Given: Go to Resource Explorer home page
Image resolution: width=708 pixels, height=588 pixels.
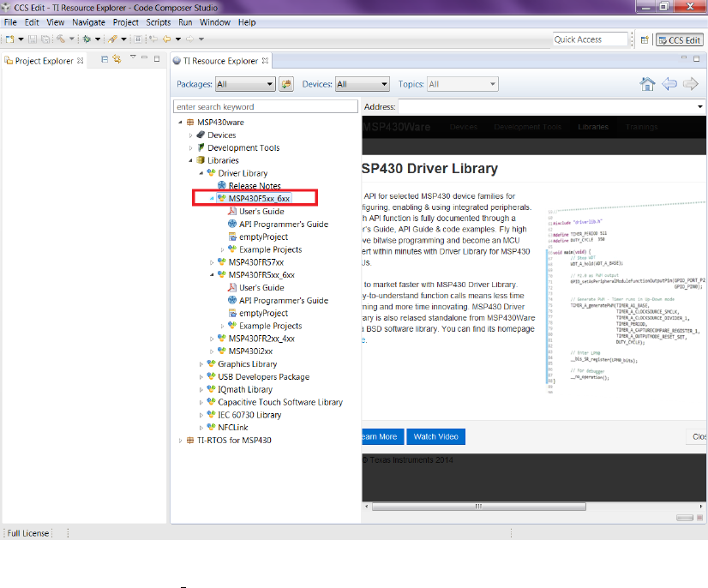Looking at the screenshot, I should point(647,84).
